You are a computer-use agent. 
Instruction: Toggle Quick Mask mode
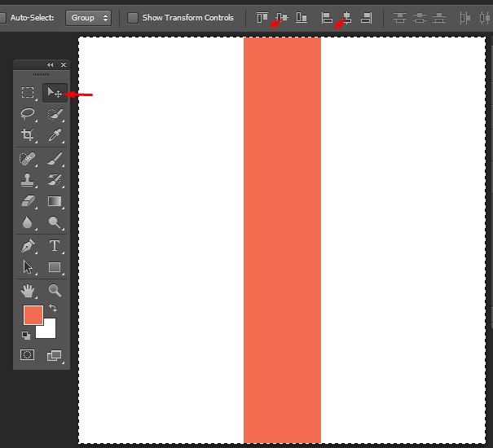[28, 355]
